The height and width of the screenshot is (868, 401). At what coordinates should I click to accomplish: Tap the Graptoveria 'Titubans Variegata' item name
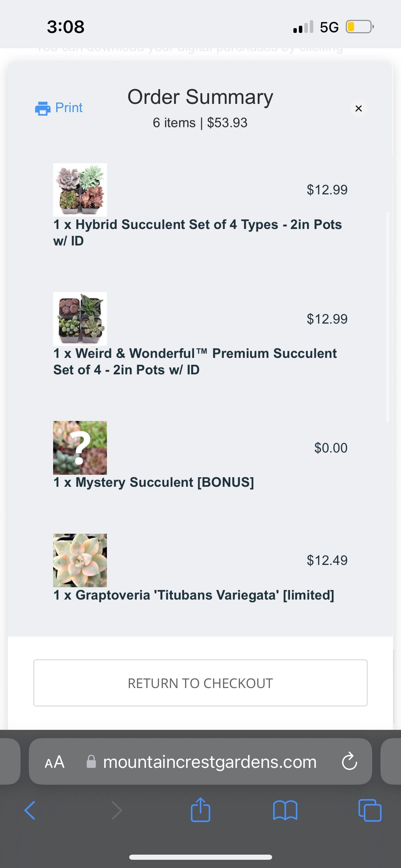pos(194,595)
